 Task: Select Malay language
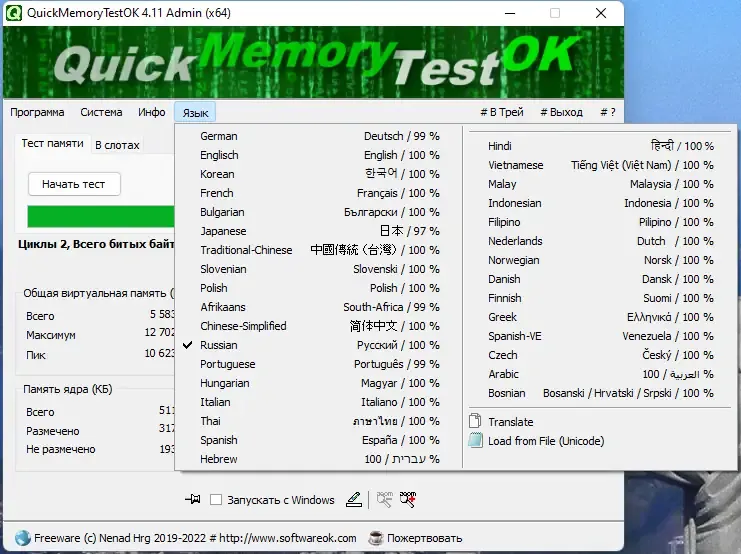coord(600,184)
